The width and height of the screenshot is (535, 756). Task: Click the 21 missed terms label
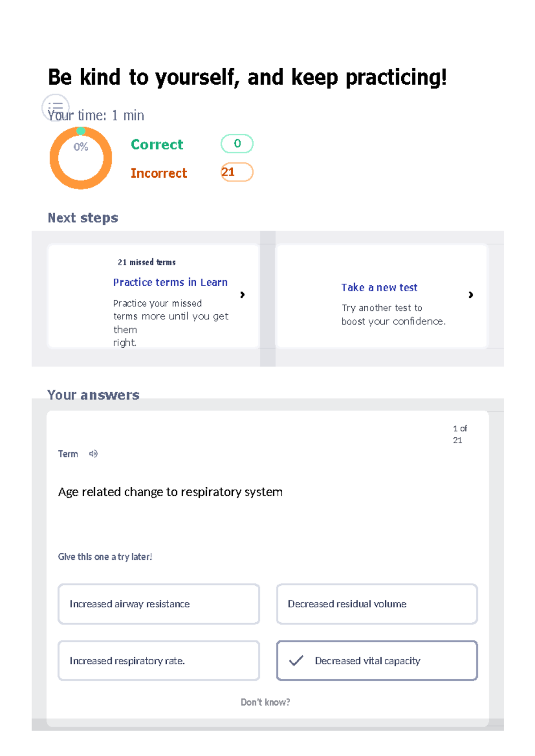click(x=147, y=262)
